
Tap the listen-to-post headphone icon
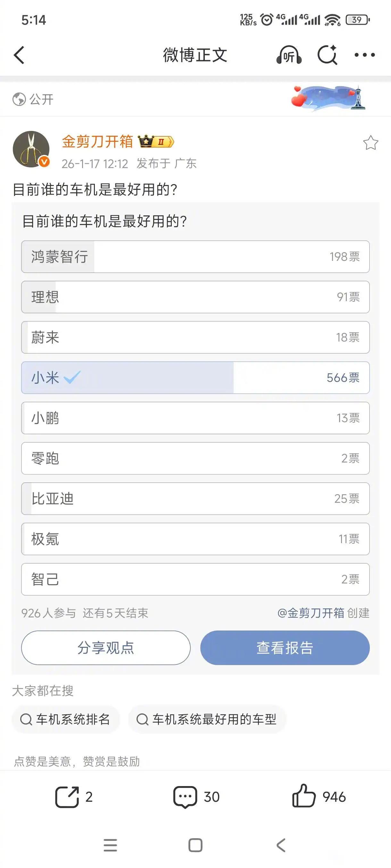point(289,55)
